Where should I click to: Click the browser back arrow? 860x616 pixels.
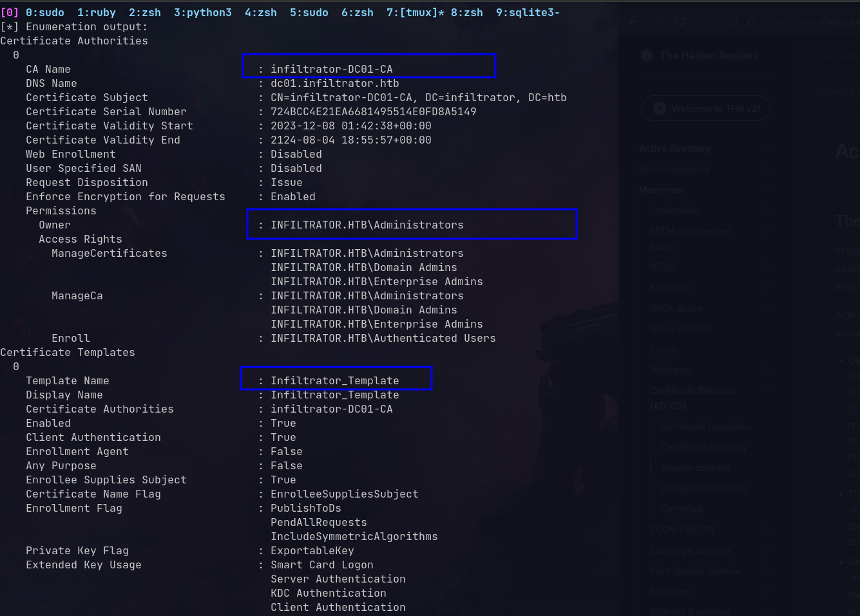[x=635, y=22]
